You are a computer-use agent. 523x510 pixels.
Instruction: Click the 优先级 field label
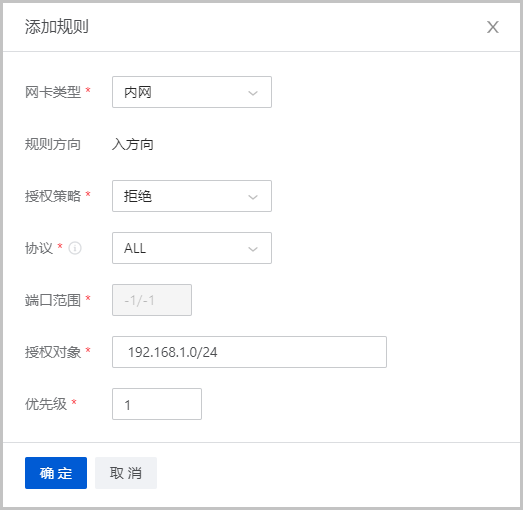[x=46, y=404]
